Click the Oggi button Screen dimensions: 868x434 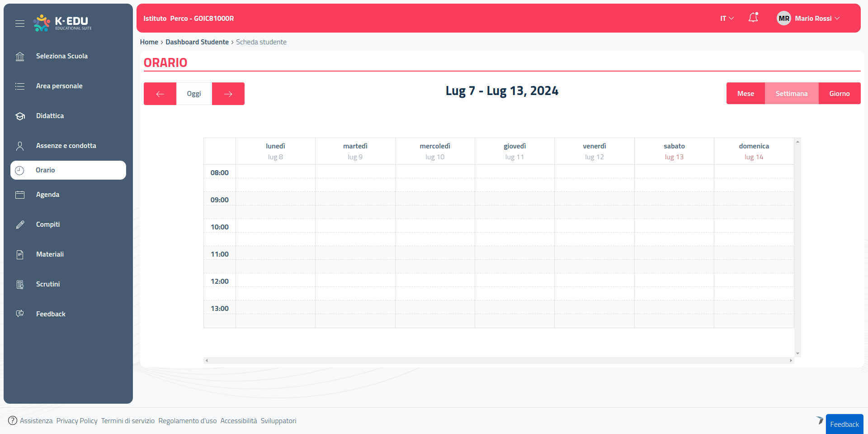[x=194, y=94]
